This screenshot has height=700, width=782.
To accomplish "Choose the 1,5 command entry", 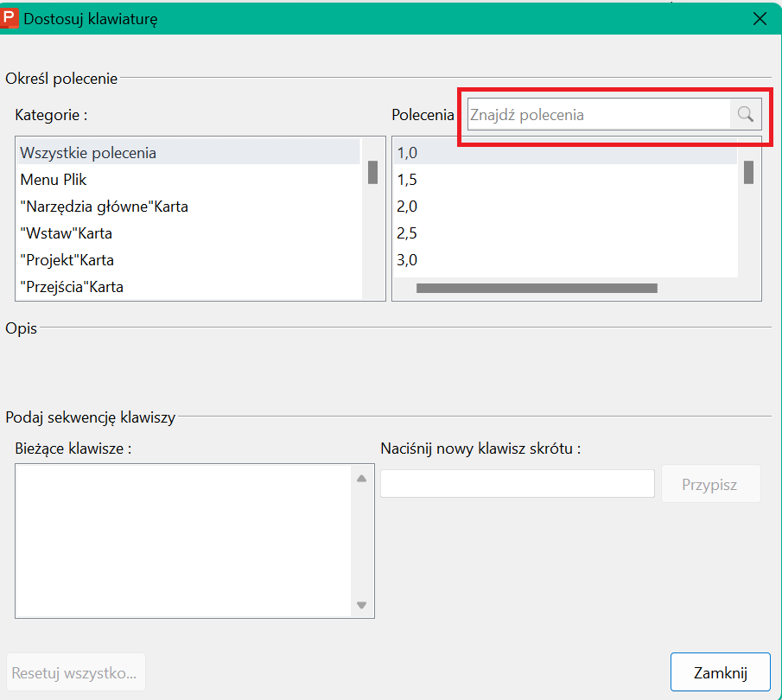I will 566,180.
